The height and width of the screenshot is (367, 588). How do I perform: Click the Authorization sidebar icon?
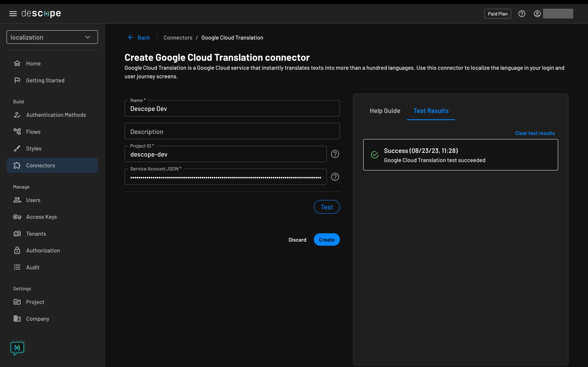(17, 250)
